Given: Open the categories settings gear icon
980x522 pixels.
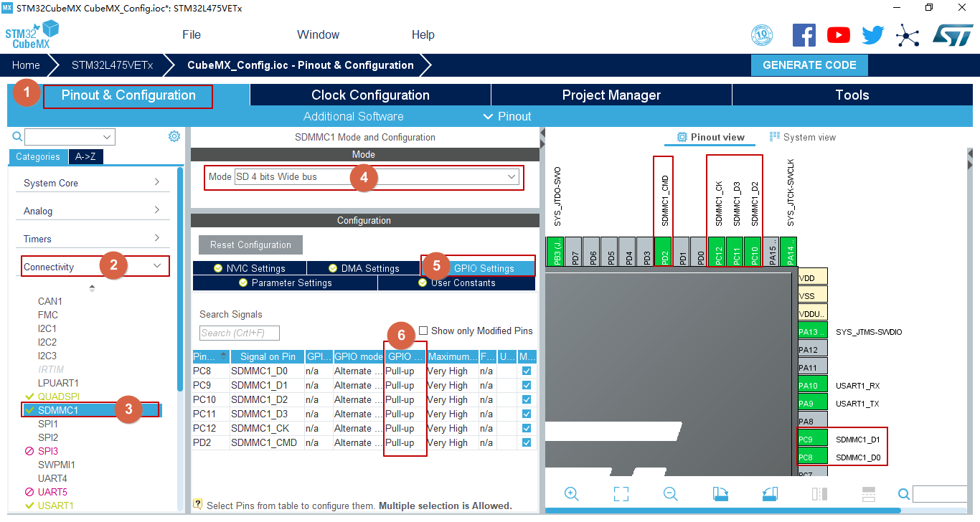Looking at the screenshot, I should 174,136.
